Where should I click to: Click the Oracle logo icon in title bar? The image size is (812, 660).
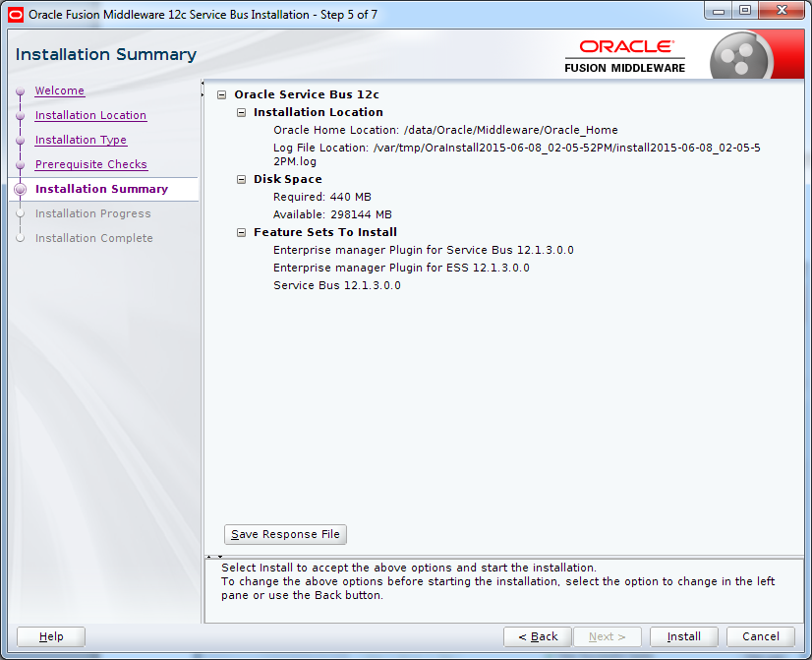click(16, 15)
